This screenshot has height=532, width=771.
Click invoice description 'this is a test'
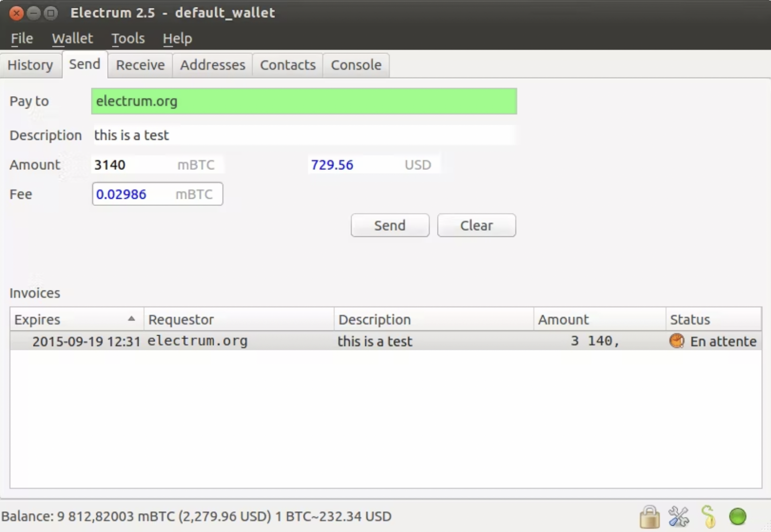click(x=375, y=341)
